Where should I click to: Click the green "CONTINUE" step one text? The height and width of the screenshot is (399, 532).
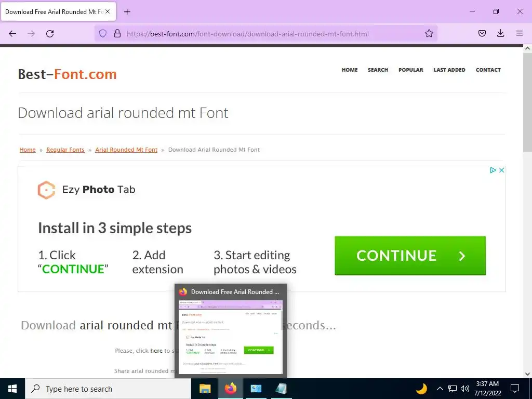[73, 269]
